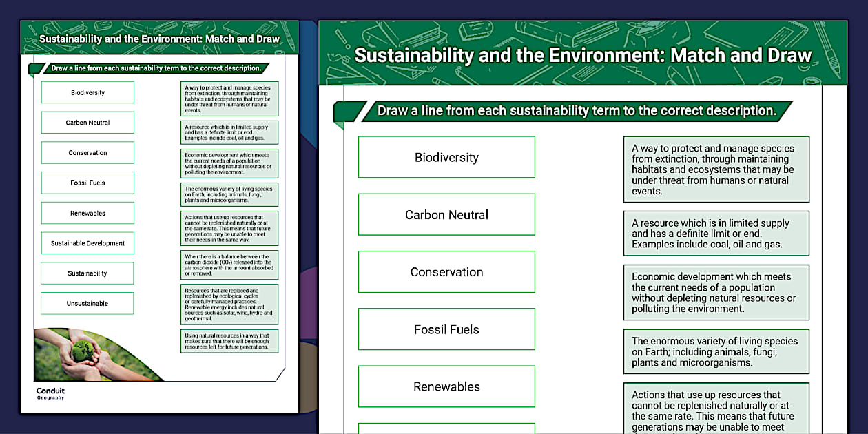Image resolution: width=868 pixels, height=434 pixels.
Task: Select the Conduit Geography logo
Action: click(49, 393)
